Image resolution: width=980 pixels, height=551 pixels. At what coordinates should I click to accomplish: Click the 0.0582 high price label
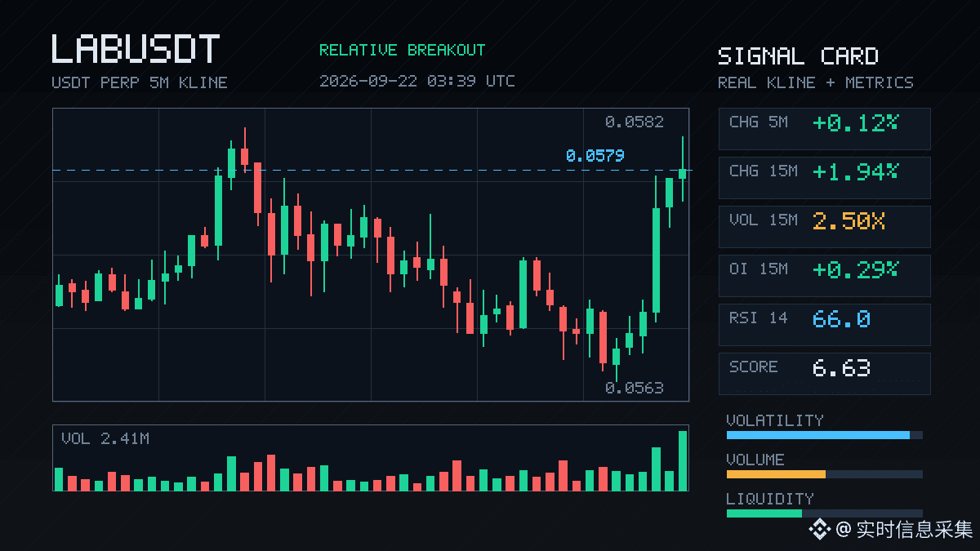pyautogui.click(x=635, y=122)
